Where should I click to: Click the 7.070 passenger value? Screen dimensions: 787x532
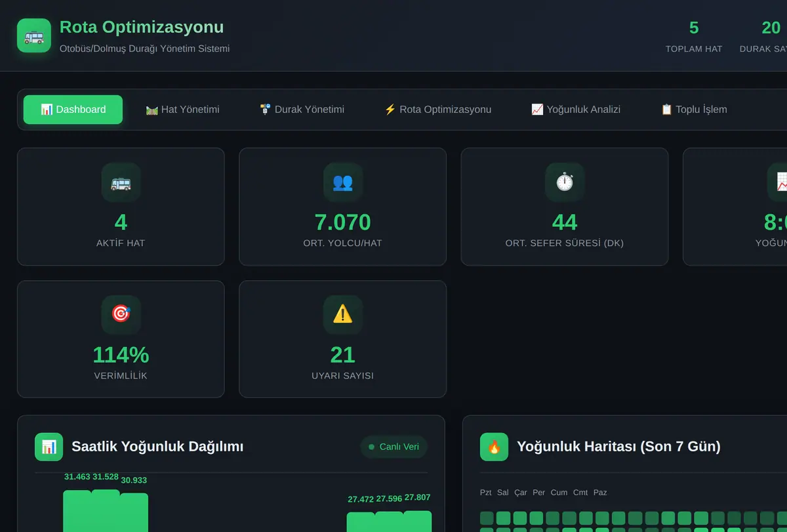click(343, 222)
